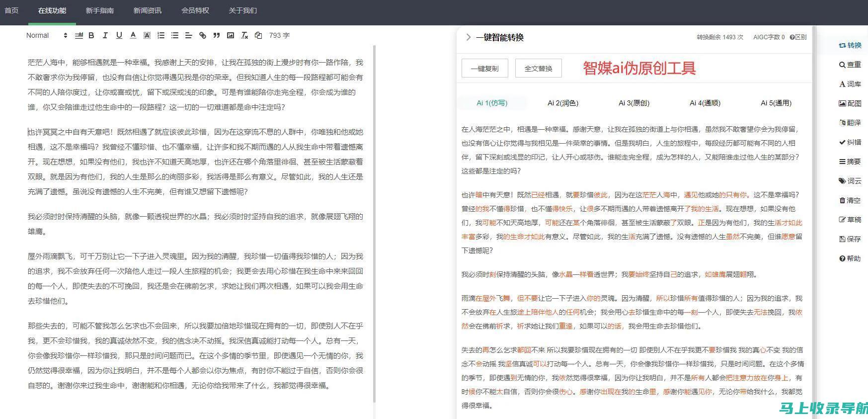Select 在线功能 in top navigation
This screenshot has height=419, width=868.
coord(52,10)
